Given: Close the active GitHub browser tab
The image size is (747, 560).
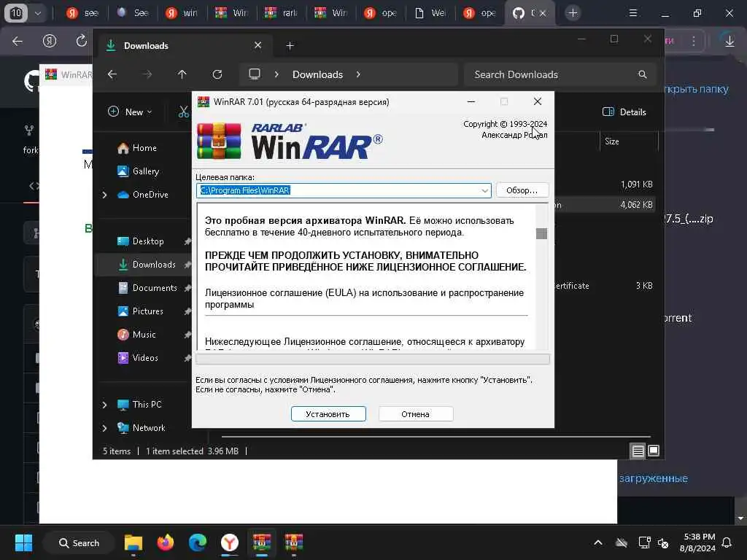Looking at the screenshot, I should coord(542,13).
